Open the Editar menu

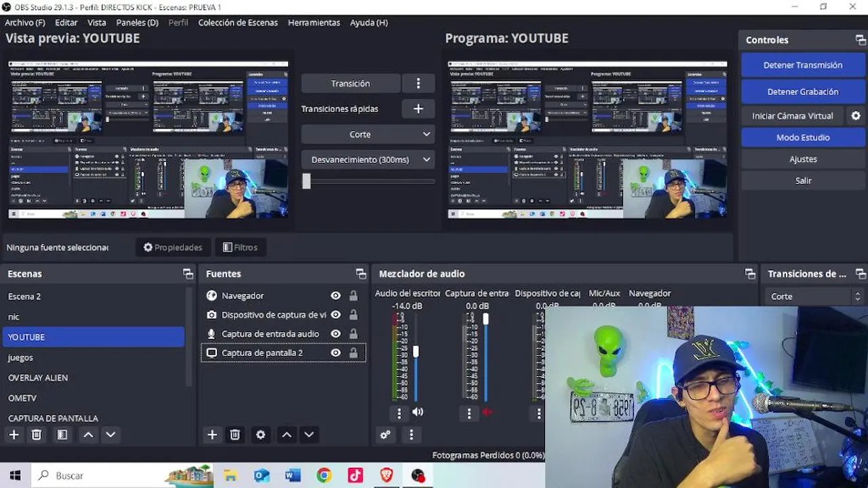(x=66, y=22)
